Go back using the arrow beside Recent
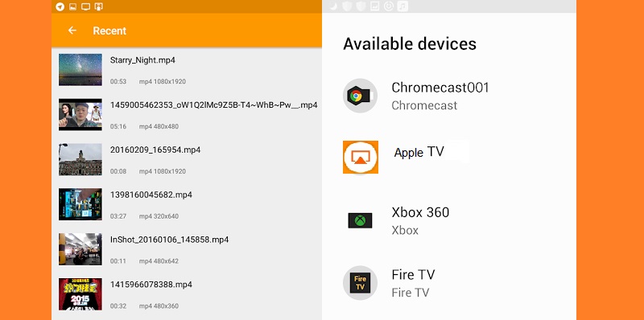 (72, 31)
